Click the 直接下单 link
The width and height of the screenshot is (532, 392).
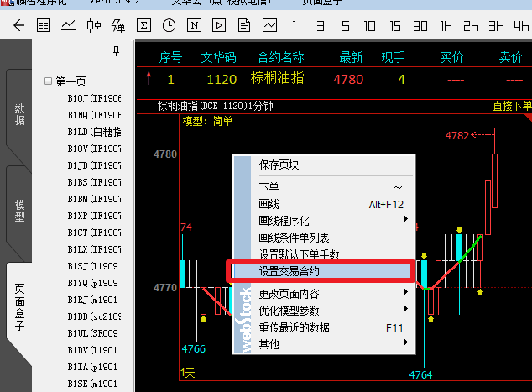tap(512, 106)
